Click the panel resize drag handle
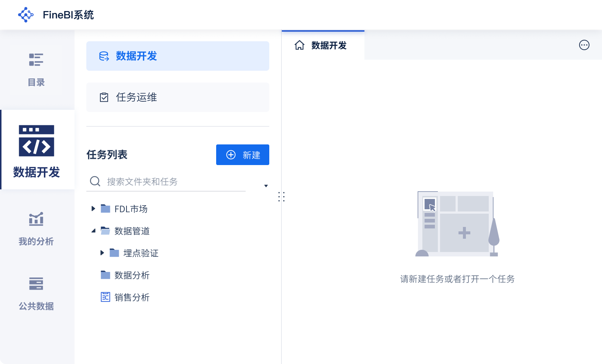 click(281, 197)
